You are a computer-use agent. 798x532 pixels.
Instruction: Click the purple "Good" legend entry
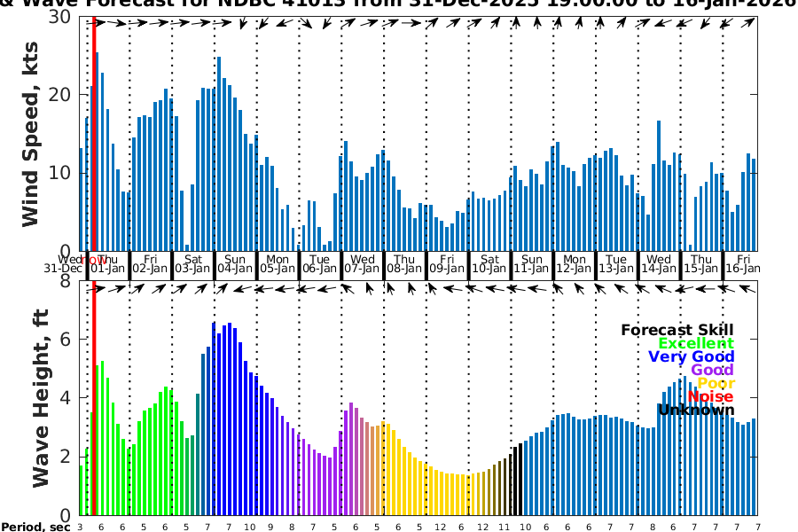pos(712,371)
